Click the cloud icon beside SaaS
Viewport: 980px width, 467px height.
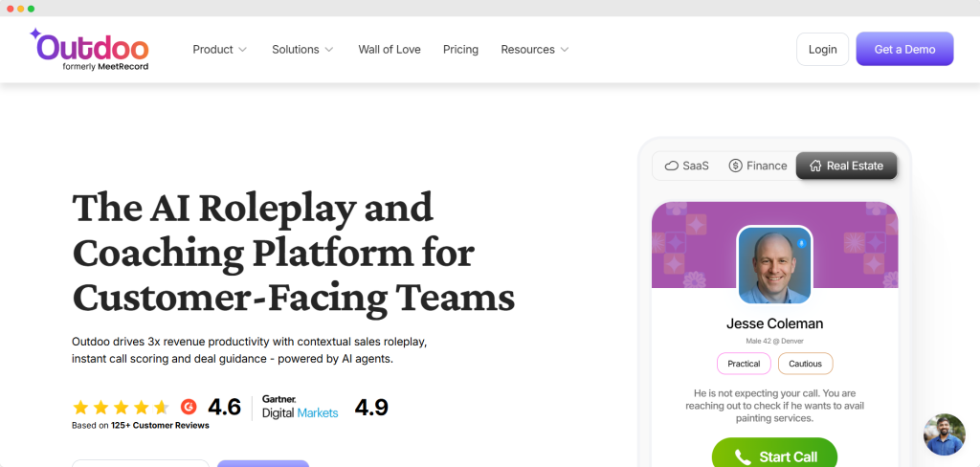tap(672, 166)
